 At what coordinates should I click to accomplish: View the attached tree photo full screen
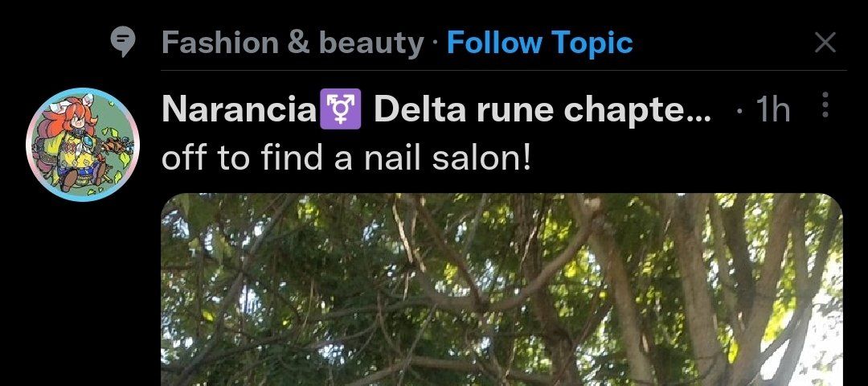(x=502, y=289)
